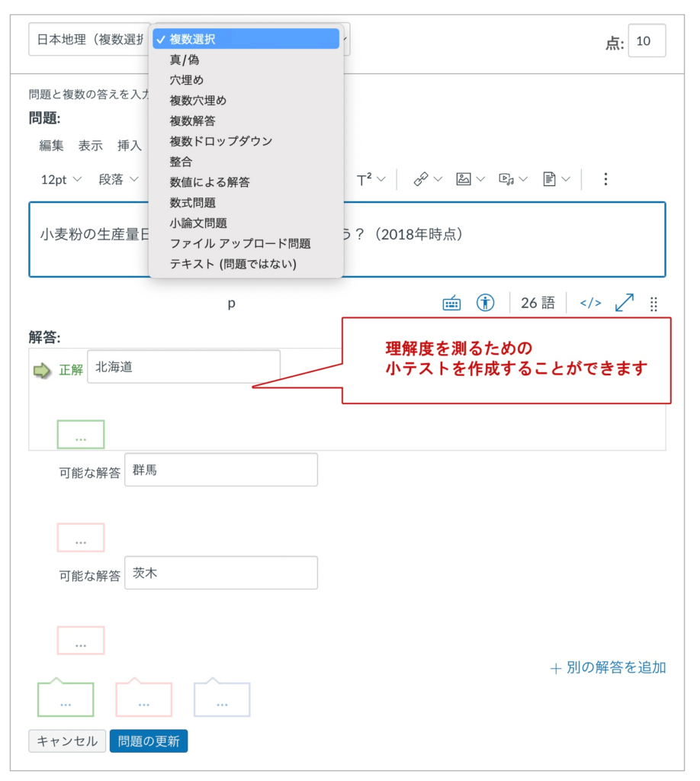Expand editor to fullscreen

624,303
